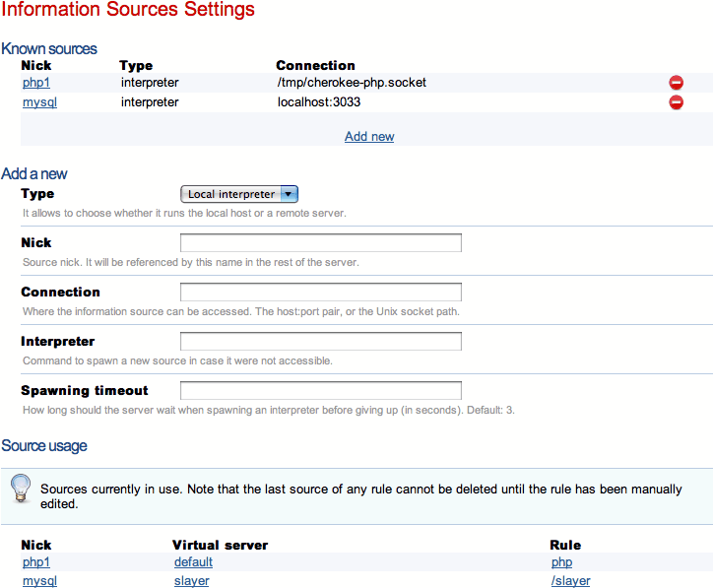Open php1 in Known sources list
The width and height of the screenshot is (713, 588).
(x=36, y=83)
